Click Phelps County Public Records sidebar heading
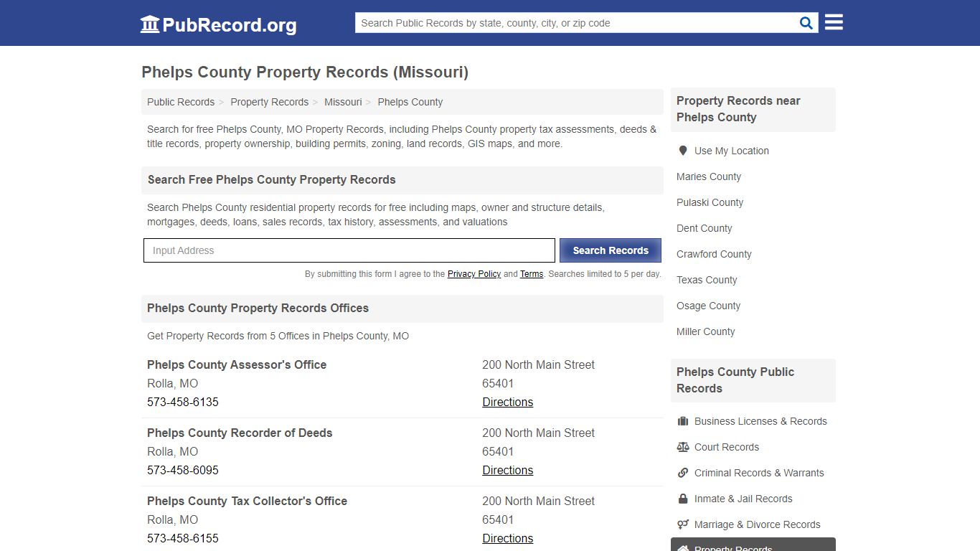The image size is (980, 551). pyautogui.click(x=735, y=380)
